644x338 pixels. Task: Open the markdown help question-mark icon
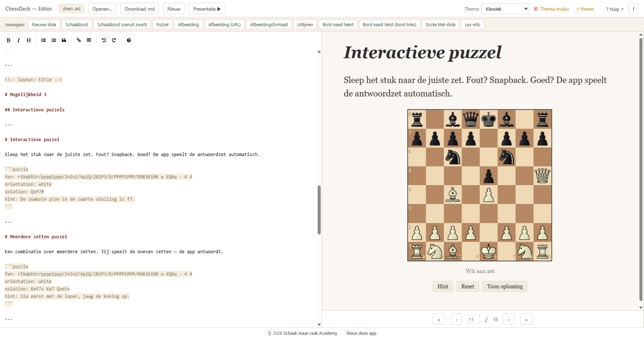tap(129, 40)
